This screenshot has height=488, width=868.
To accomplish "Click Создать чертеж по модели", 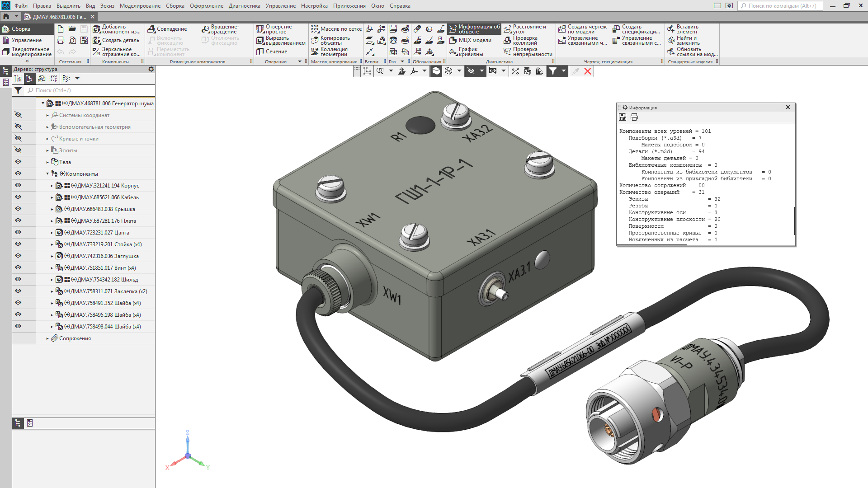I will 582,29.
